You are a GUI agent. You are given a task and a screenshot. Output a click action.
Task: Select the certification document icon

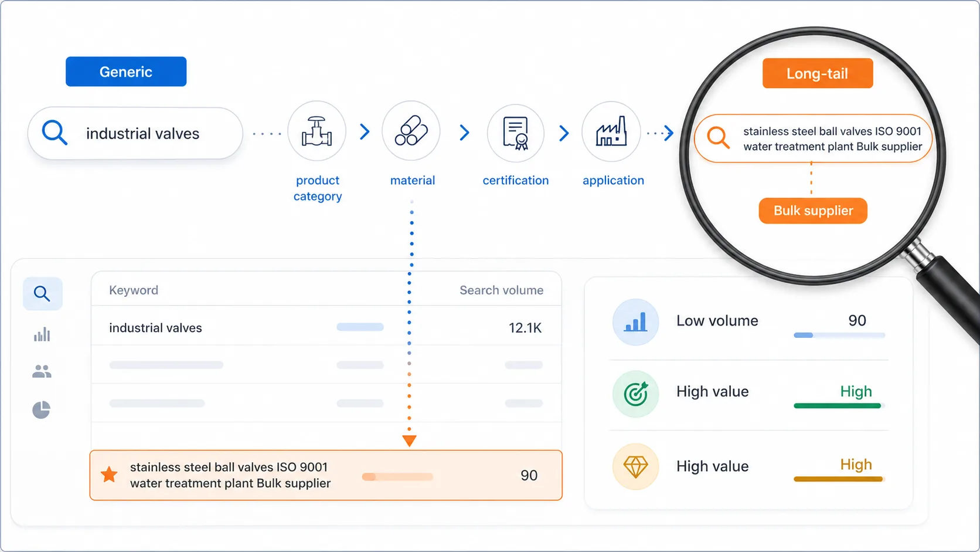pyautogui.click(x=516, y=133)
